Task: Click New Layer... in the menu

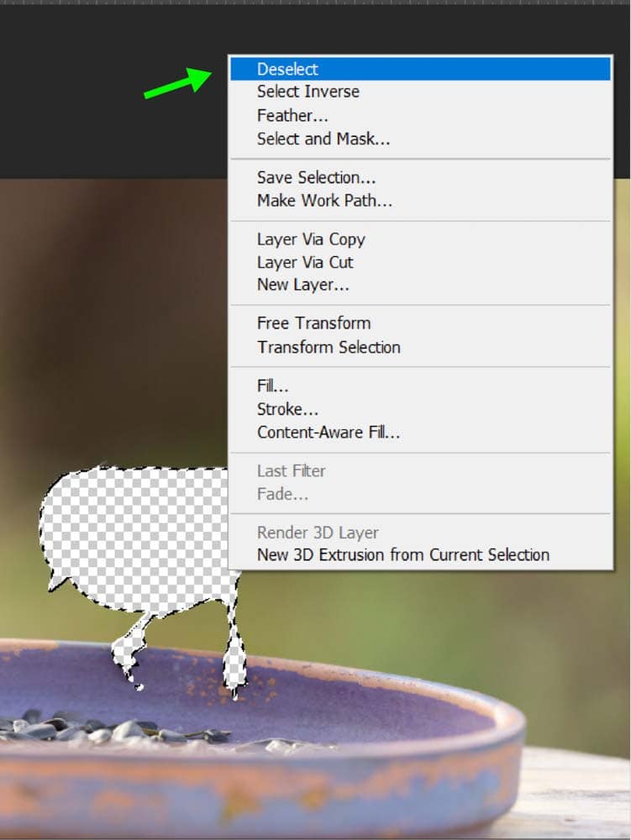Action: click(x=420, y=285)
